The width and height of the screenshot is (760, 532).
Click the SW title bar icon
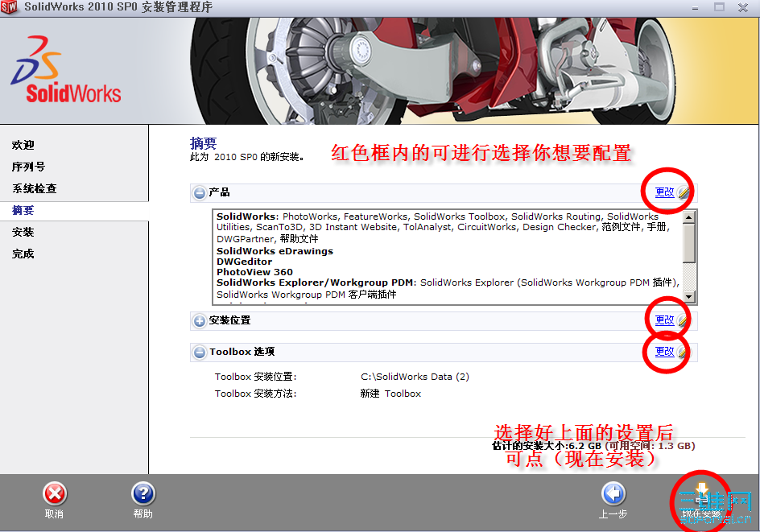tap(9, 7)
